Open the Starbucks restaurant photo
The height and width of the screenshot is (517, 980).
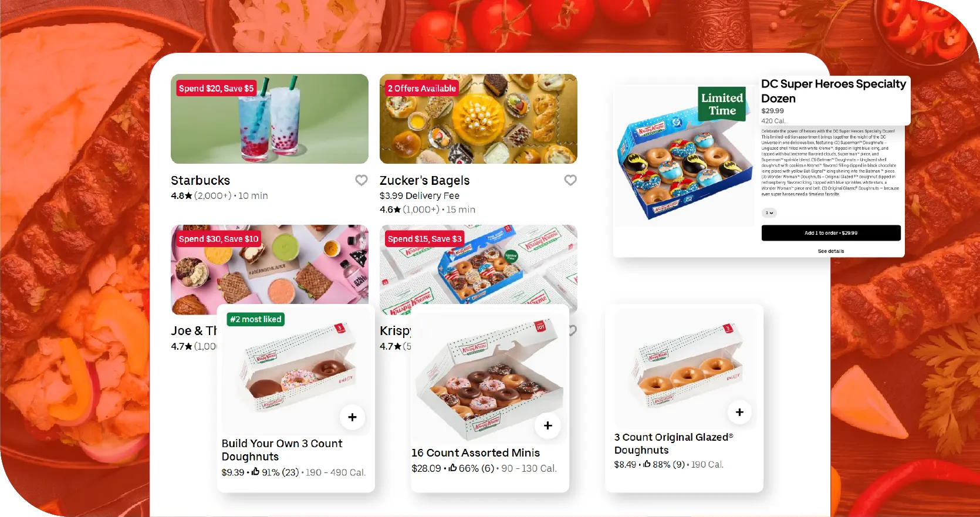(x=269, y=119)
